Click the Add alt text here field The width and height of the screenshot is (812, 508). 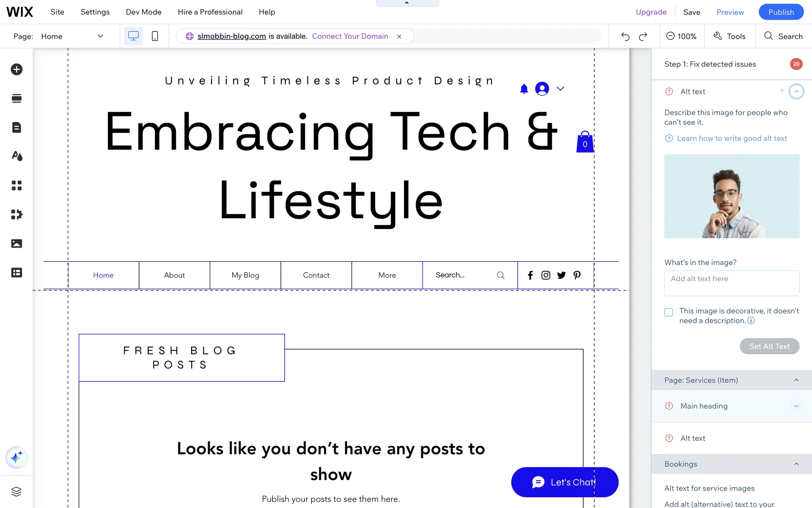(731, 283)
